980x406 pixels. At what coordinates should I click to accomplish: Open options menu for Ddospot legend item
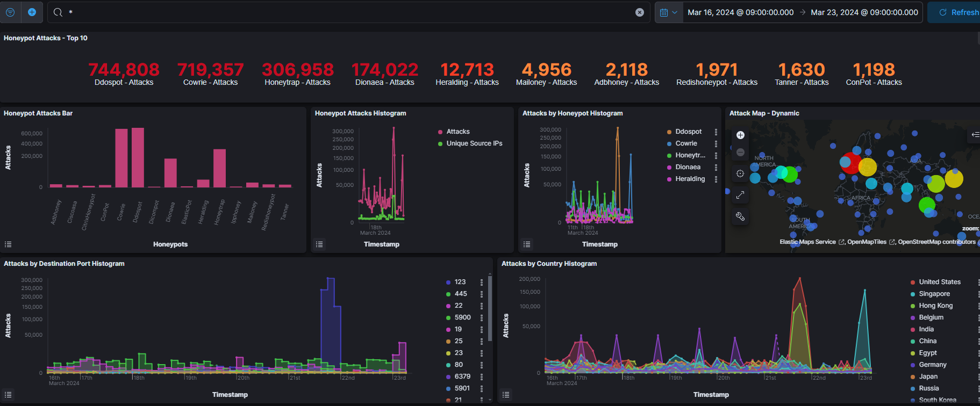(x=716, y=132)
